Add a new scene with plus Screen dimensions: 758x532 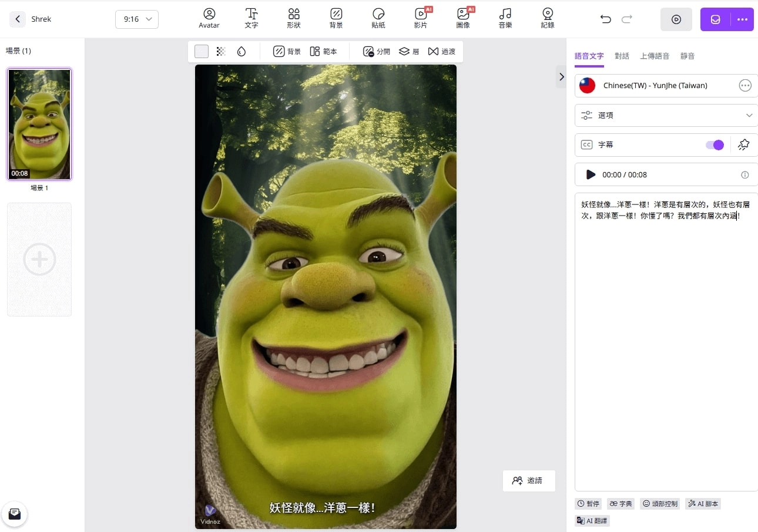(x=39, y=259)
